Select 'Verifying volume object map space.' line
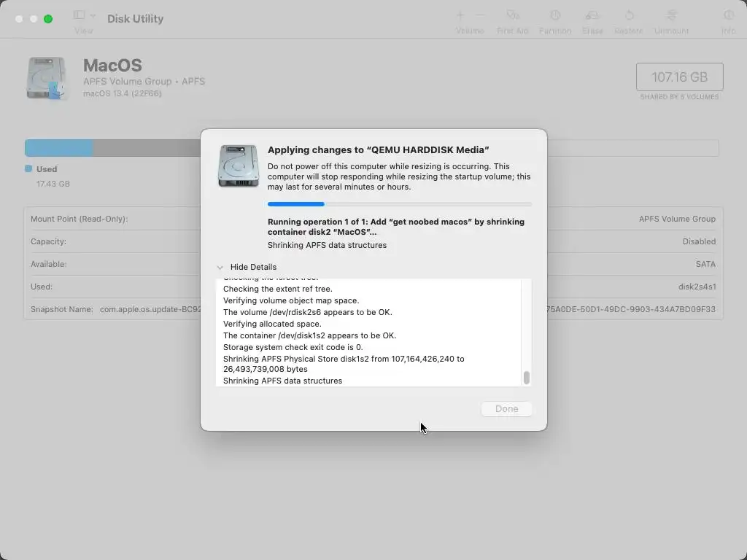747x560 pixels. (x=291, y=300)
